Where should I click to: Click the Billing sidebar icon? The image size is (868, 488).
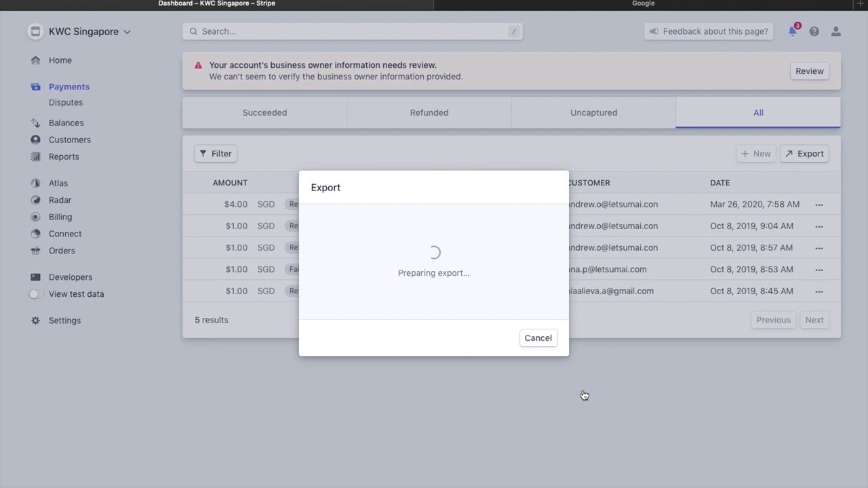[x=35, y=217]
